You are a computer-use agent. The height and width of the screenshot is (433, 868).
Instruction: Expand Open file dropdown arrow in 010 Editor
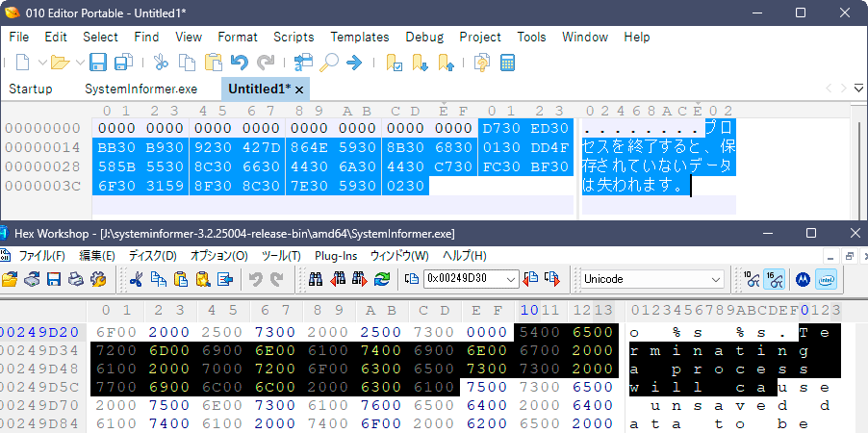click(x=80, y=63)
